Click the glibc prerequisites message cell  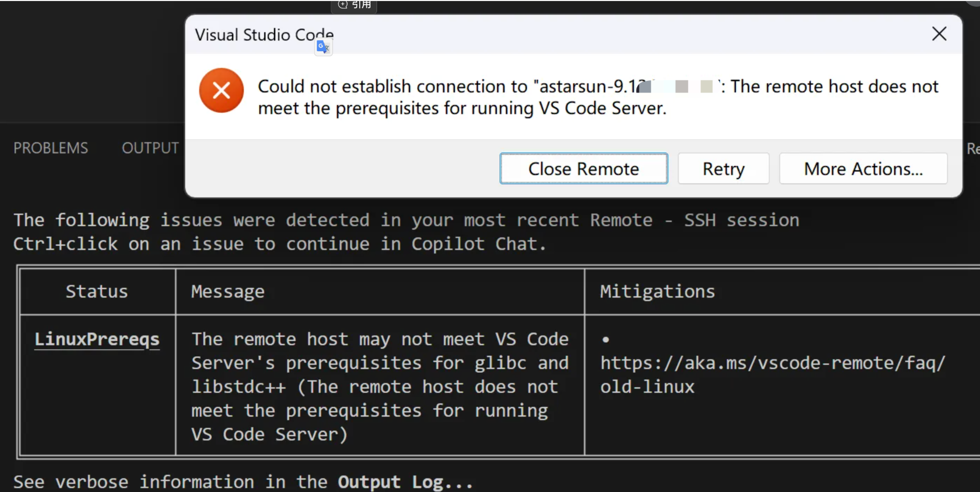[379, 387]
